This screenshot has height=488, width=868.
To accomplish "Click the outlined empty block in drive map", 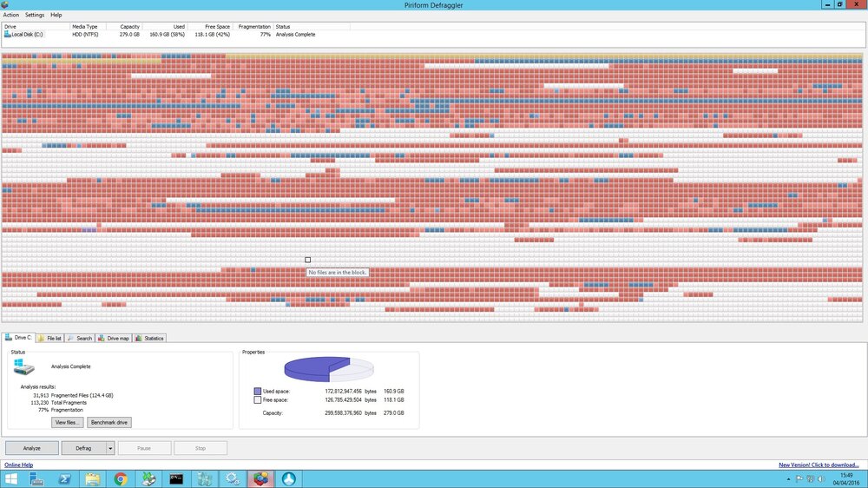I will point(308,260).
